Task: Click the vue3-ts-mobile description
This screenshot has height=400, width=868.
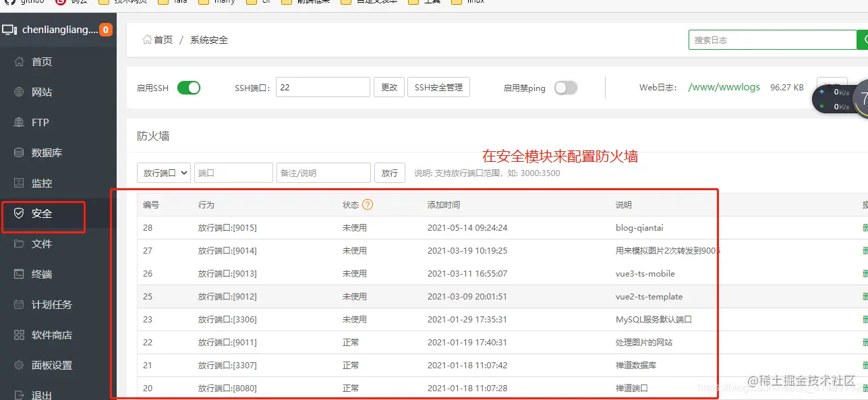Action: (x=645, y=273)
